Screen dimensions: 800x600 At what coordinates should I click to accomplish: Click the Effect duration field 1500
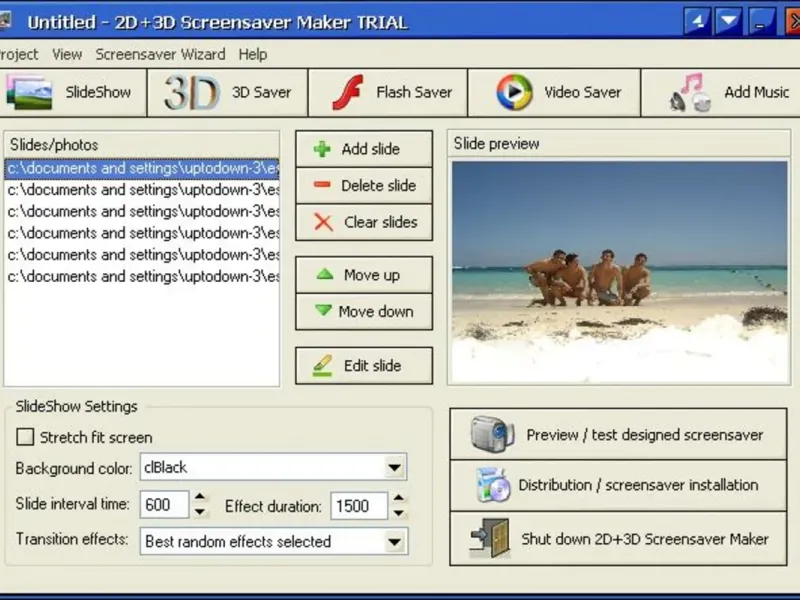359,506
